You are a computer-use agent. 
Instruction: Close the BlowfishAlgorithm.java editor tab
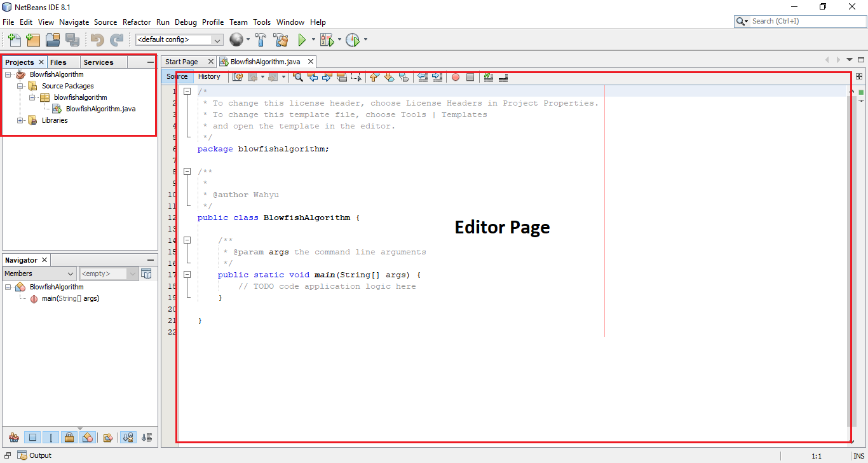(311, 62)
